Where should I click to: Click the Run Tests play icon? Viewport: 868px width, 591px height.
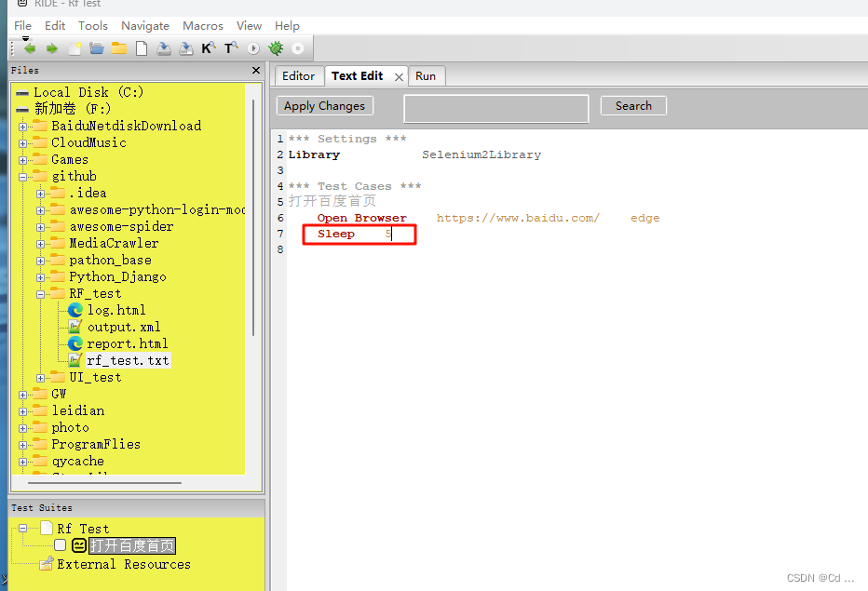click(x=252, y=47)
